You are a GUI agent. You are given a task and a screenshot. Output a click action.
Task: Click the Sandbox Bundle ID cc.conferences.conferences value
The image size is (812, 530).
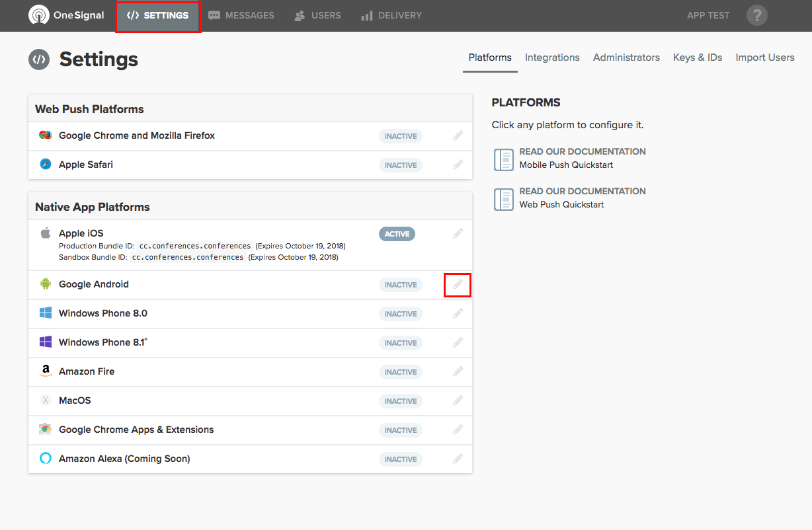(188, 257)
